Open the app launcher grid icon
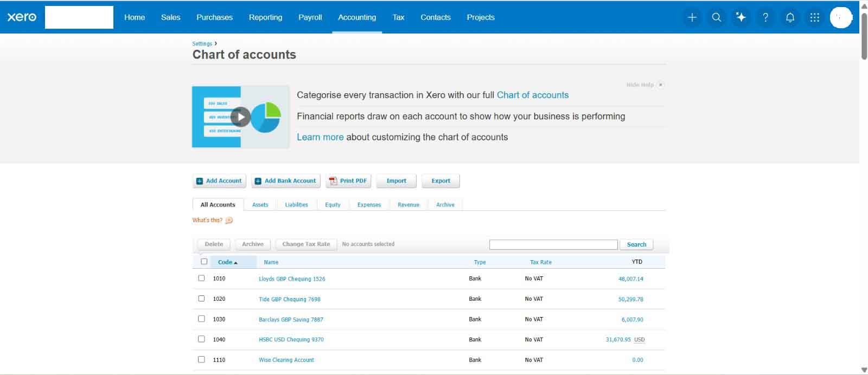Image resolution: width=868 pixels, height=375 pixels. click(814, 17)
